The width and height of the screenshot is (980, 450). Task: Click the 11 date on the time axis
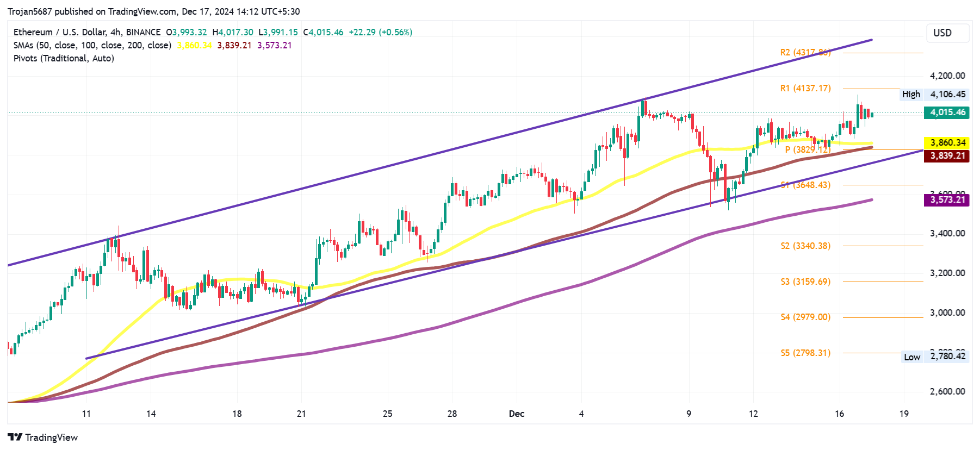coord(86,414)
